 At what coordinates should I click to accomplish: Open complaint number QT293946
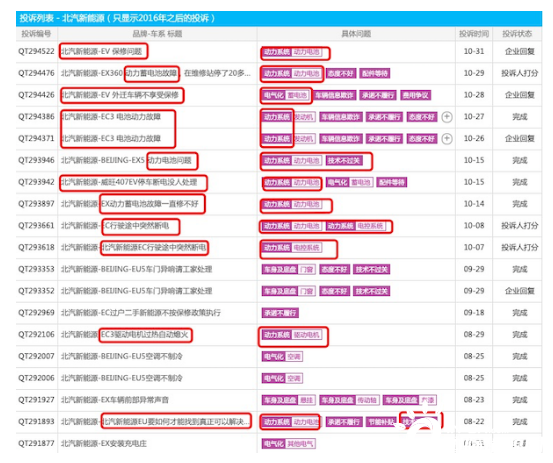pos(36,160)
